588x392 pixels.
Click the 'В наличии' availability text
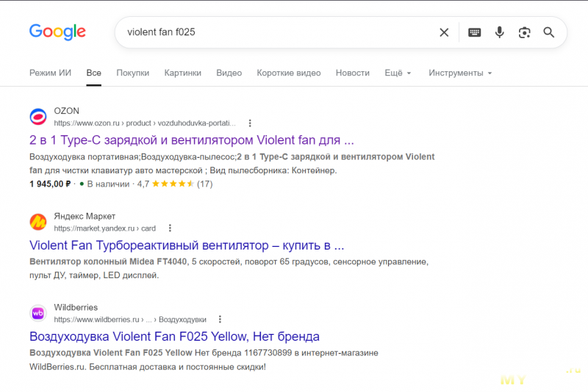108,184
